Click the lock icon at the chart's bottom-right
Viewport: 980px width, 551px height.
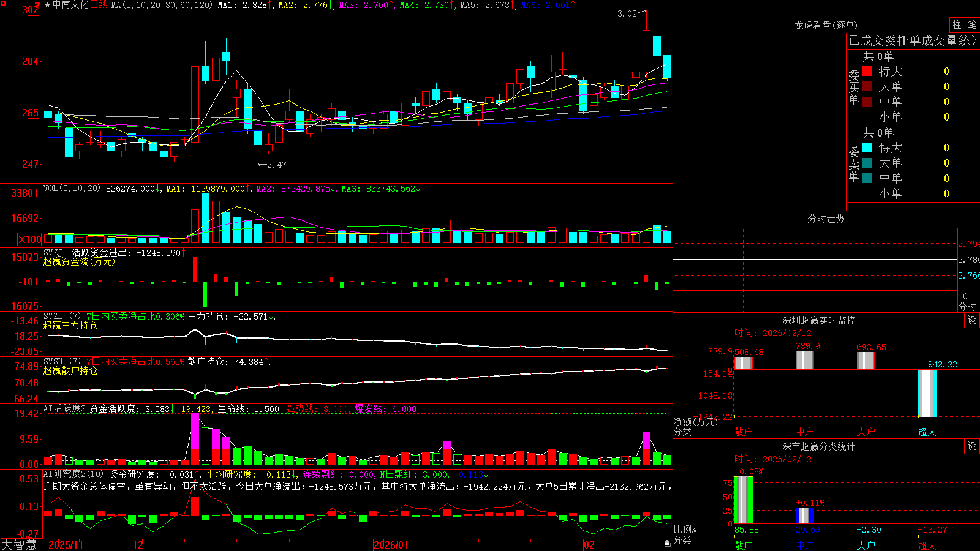pos(668,544)
